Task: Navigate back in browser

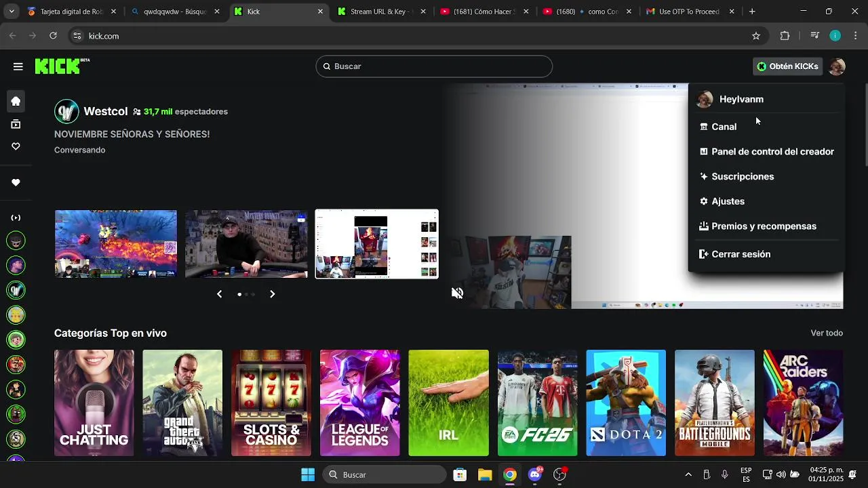Action: click(12, 36)
